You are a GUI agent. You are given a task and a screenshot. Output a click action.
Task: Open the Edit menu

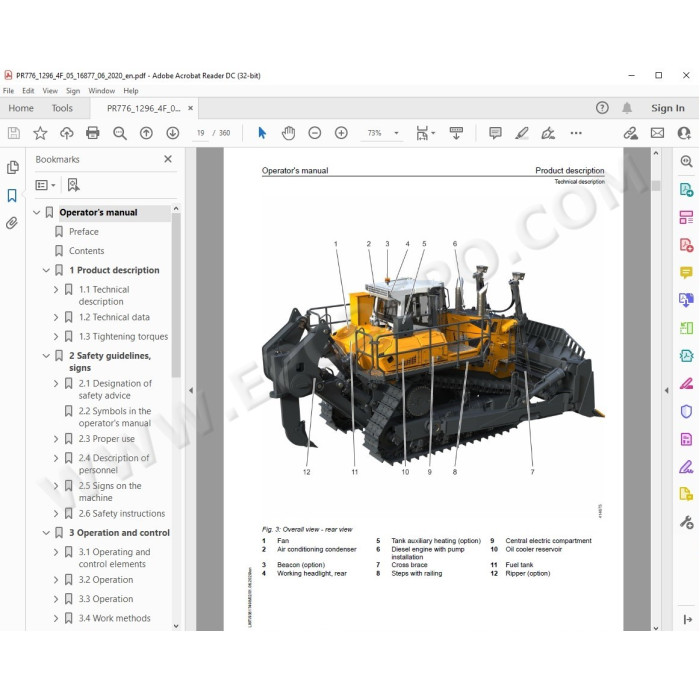pos(28,91)
